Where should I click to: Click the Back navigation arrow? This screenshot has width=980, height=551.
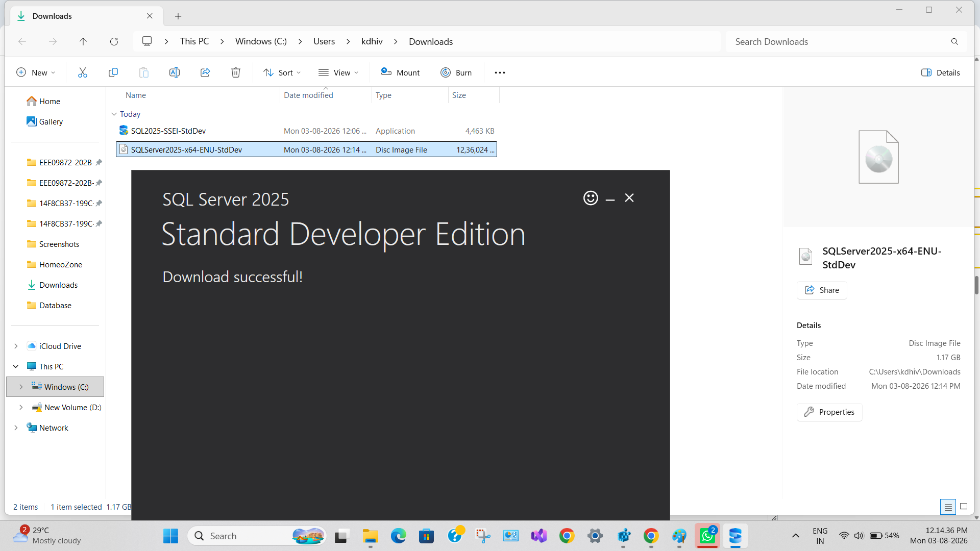click(22, 41)
